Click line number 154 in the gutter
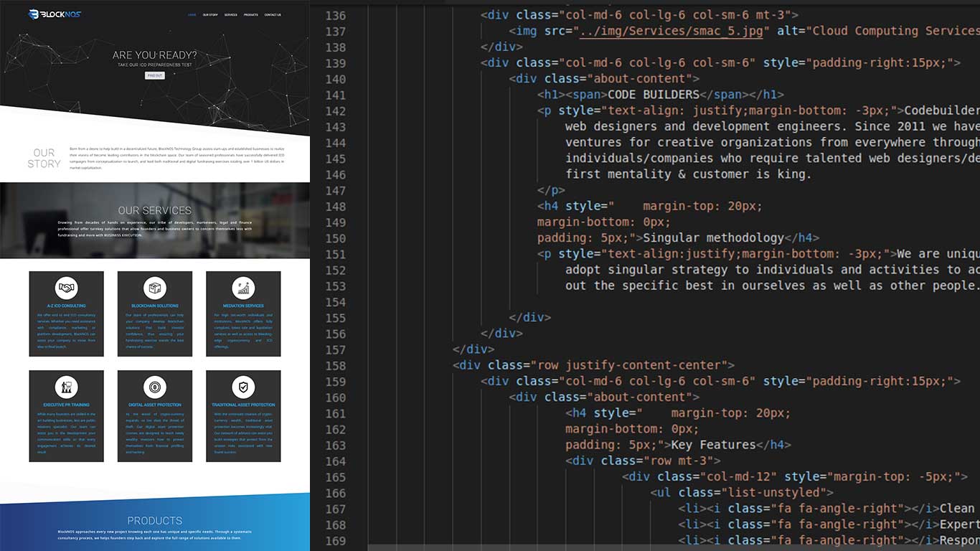980x551 pixels. [335, 301]
